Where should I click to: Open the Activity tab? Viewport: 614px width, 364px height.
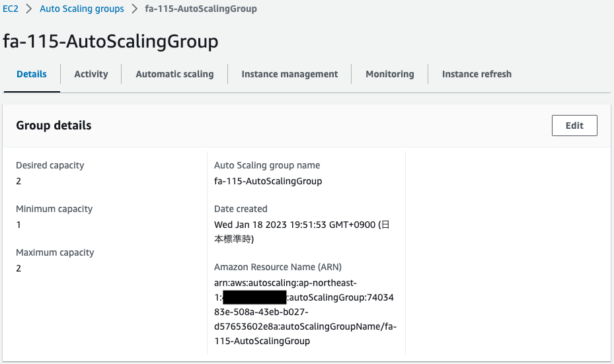point(91,74)
